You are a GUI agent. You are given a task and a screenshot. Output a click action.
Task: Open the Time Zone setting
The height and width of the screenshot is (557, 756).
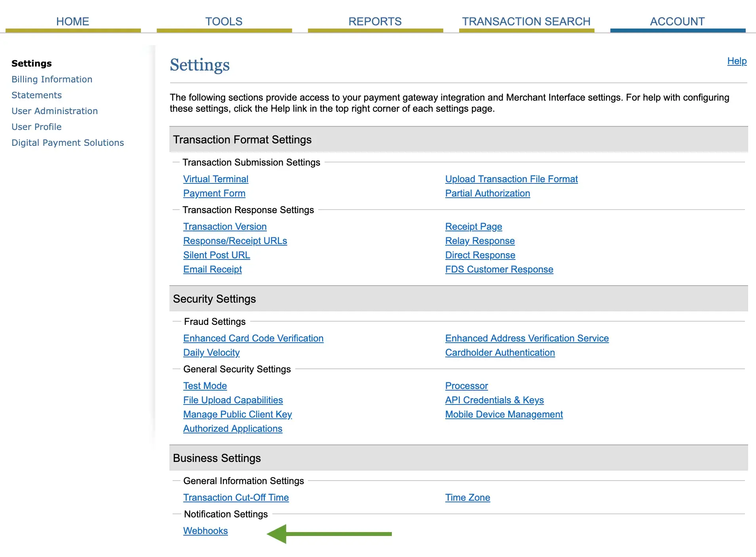point(467,498)
